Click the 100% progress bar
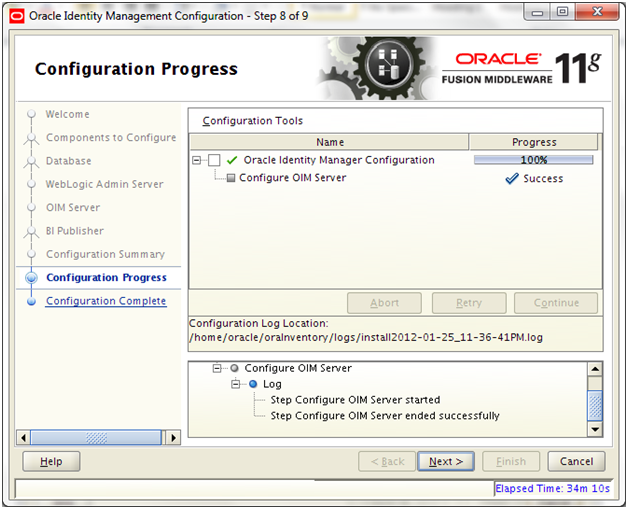Image resolution: width=628 pixels, height=509 pixels. pos(533,160)
